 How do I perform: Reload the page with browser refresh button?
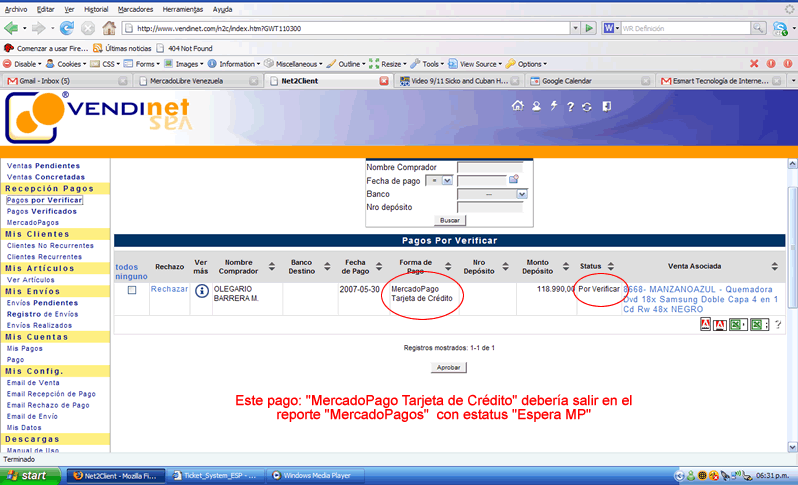pyautogui.click(x=67, y=28)
